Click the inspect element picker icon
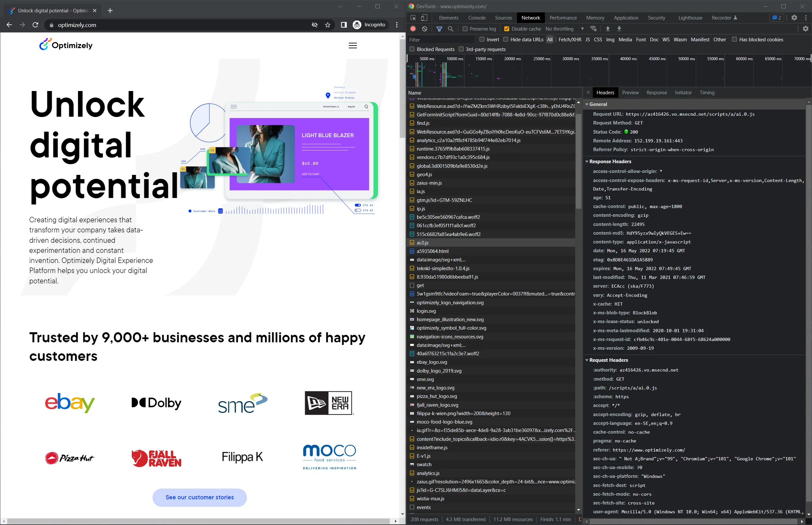Viewport: 812px width, 525px height. (x=413, y=18)
